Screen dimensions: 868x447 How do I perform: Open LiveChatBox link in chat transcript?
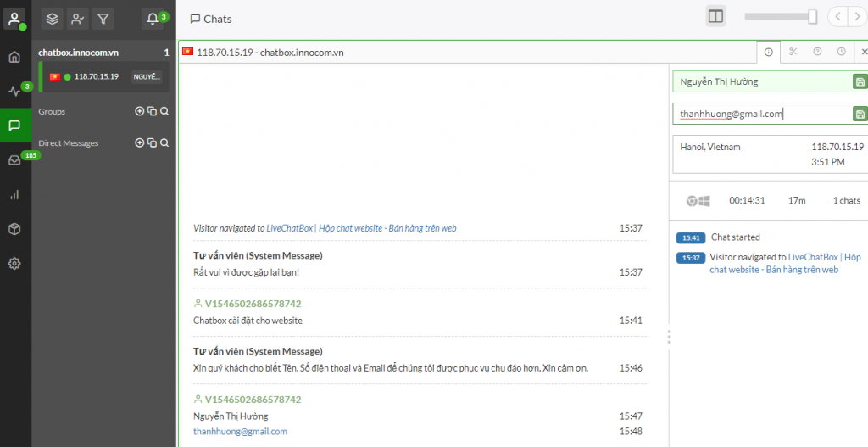tap(361, 228)
